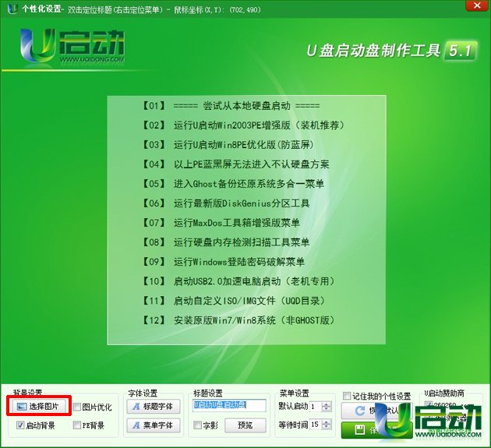Select menu entry 【03】 运行U启动Win8PE优化版
This screenshot has width=491, height=448.
click(x=228, y=145)
